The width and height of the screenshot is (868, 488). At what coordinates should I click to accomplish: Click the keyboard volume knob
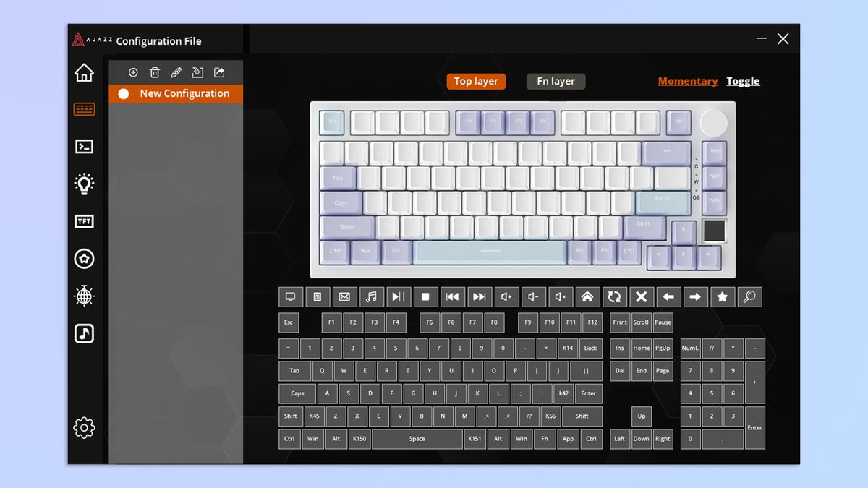tap(714, 123)
